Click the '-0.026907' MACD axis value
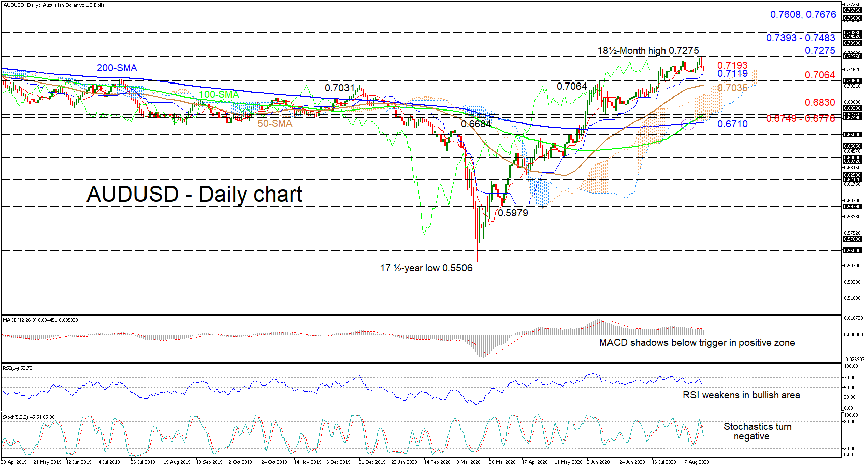 point(853,359)
